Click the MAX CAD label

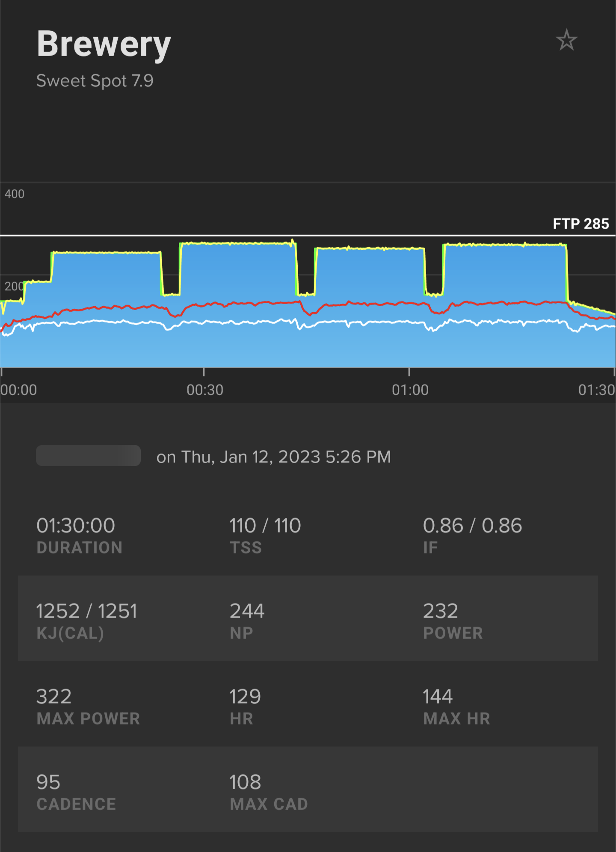[269, 805]
